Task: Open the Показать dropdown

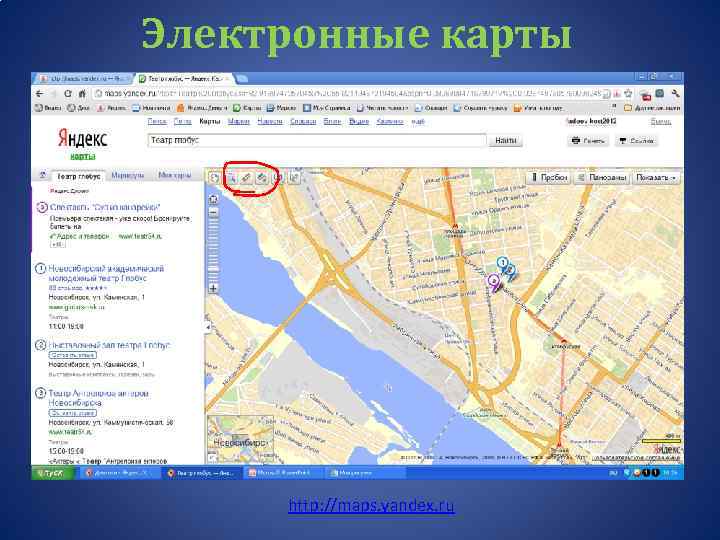Action: click(656, 178)
